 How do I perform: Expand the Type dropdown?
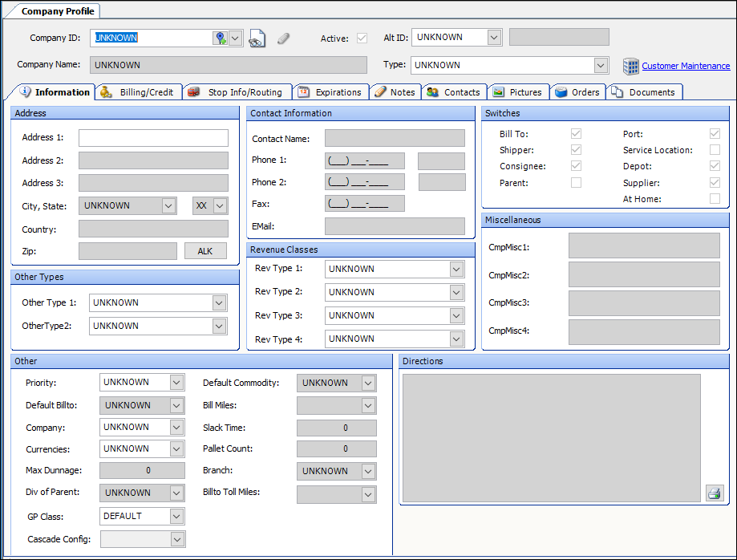[600, 66]
